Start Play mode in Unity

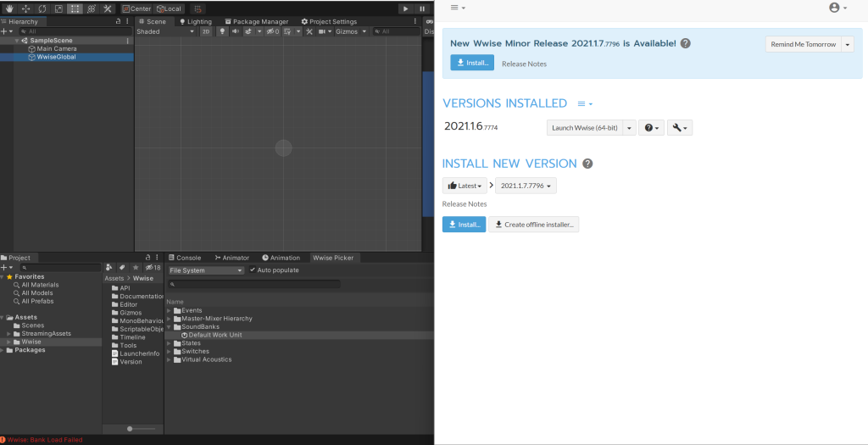[406, 8]
